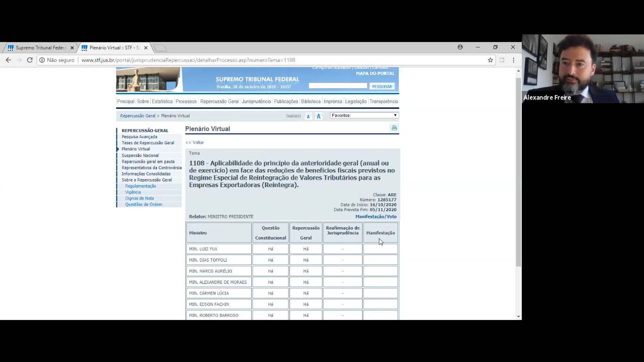Open Sobre menu item
The width and height of the screenshot is (644, 362).
(x=143, y=101)
